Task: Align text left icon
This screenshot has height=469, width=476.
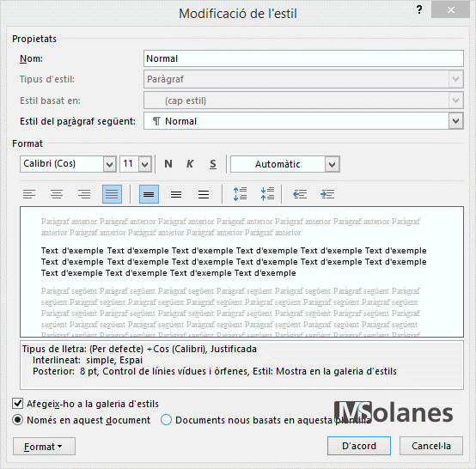Action: (x=29, y=194)
